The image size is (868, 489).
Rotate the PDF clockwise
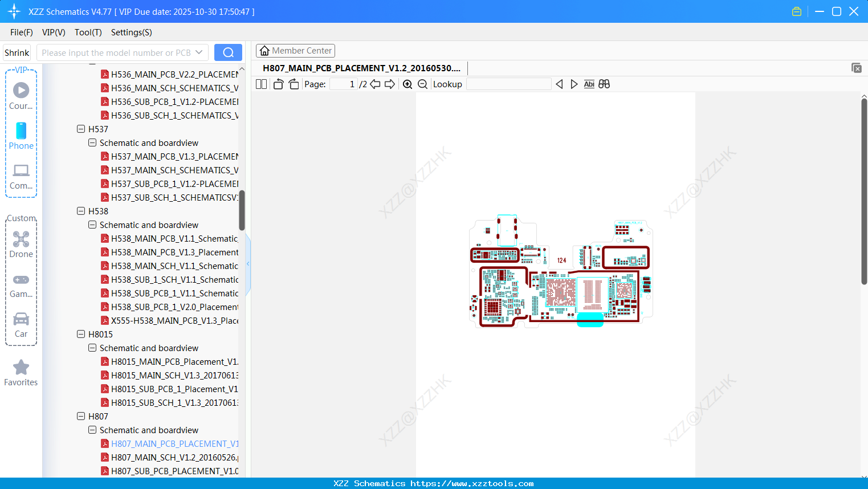(x=293, y=84)
